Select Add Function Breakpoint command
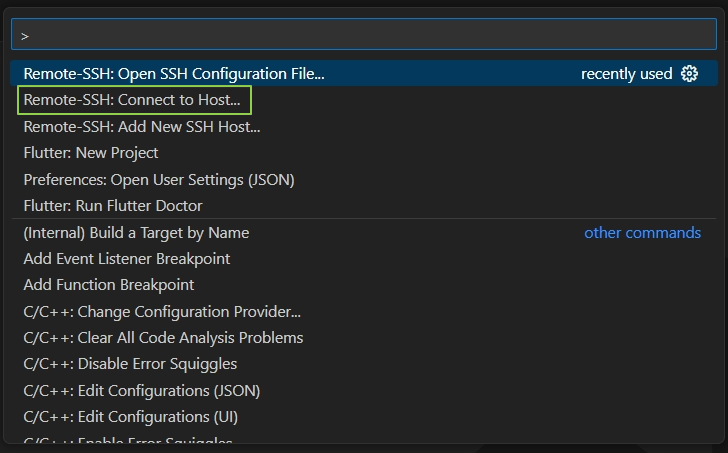 364,285
